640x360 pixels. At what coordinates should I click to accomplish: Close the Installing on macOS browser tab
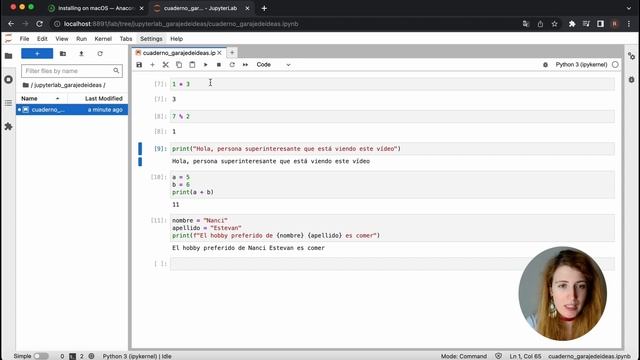[141, 8]
